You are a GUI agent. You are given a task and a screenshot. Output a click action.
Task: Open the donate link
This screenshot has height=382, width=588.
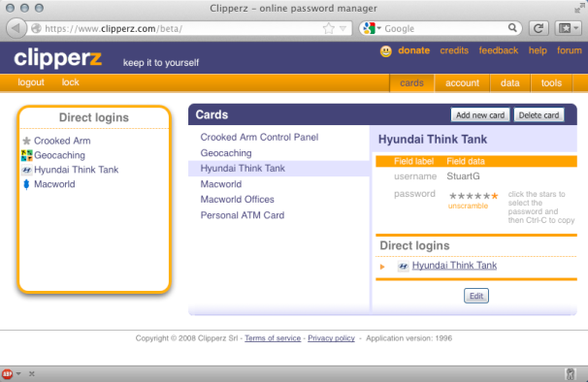pyautogui.click(x=414, y=50)
